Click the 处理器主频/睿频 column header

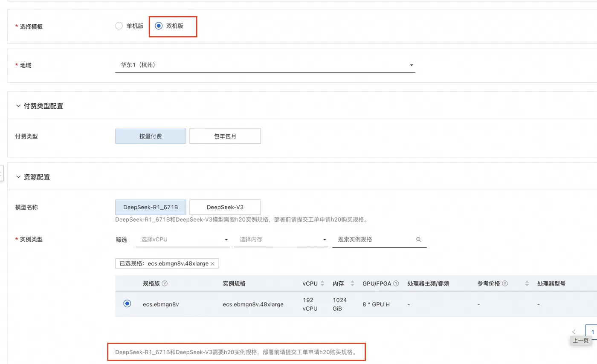pos(428,283)
